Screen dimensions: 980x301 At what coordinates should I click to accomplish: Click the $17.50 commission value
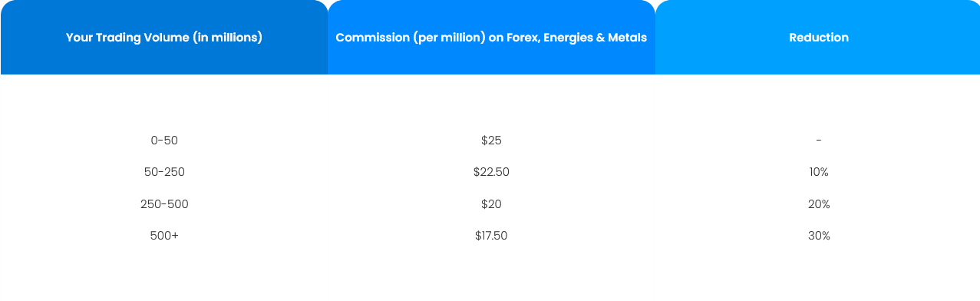click(x=491, y=236)
